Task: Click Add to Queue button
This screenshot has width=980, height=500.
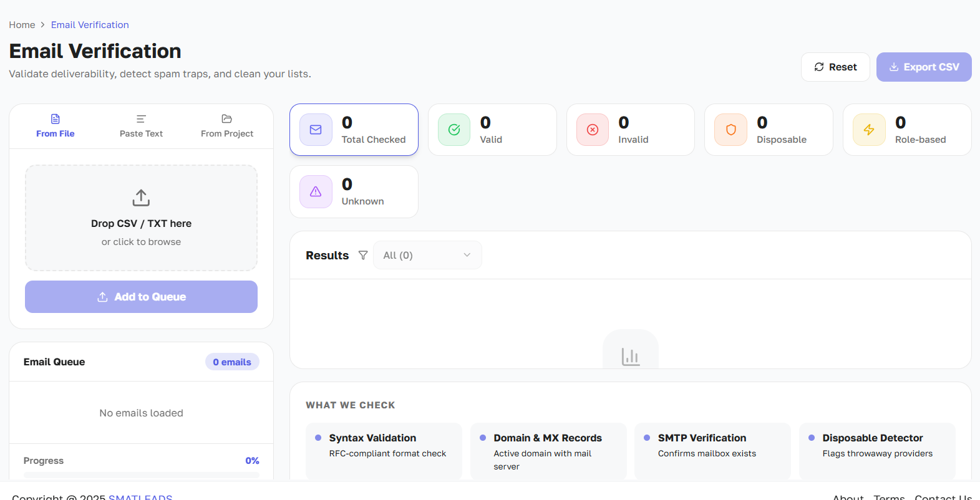Action: pos(141,297)
